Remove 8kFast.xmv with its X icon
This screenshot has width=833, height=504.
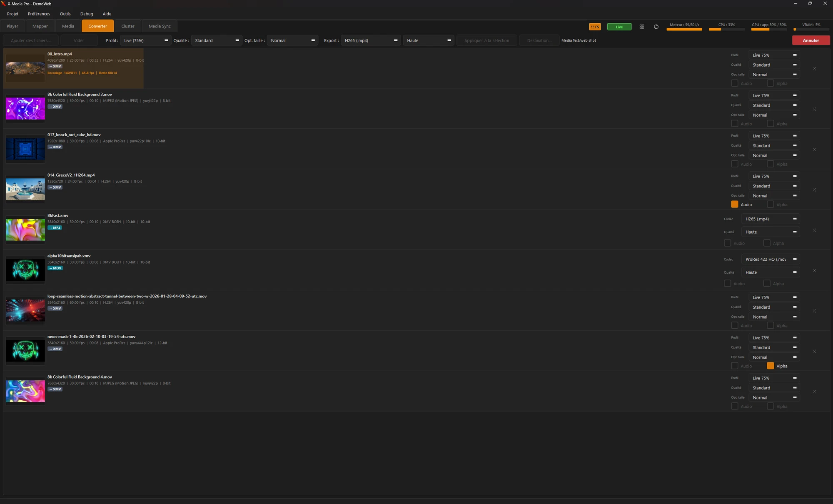click(814, 230)
